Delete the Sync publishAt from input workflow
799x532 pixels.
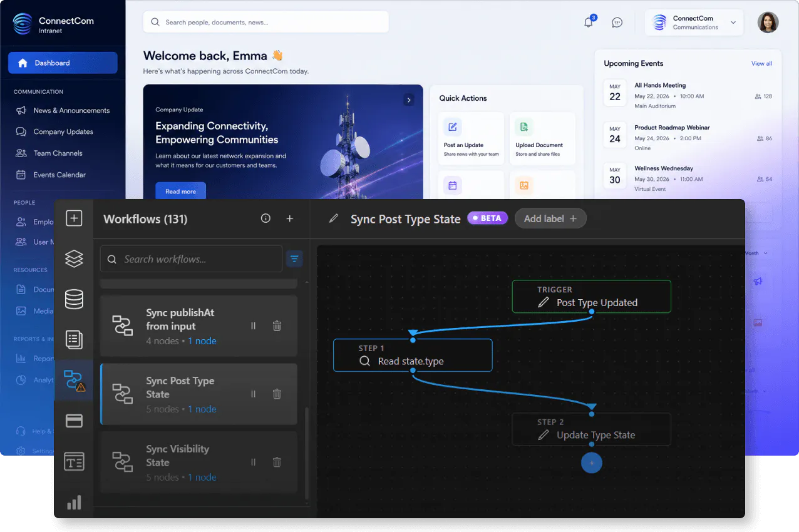pos(277,326)
